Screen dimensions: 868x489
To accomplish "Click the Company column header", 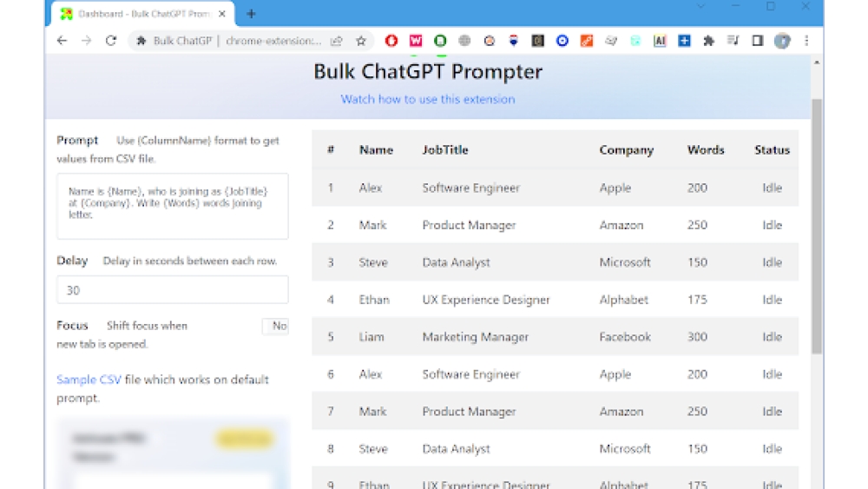I will tap(626, 149).
